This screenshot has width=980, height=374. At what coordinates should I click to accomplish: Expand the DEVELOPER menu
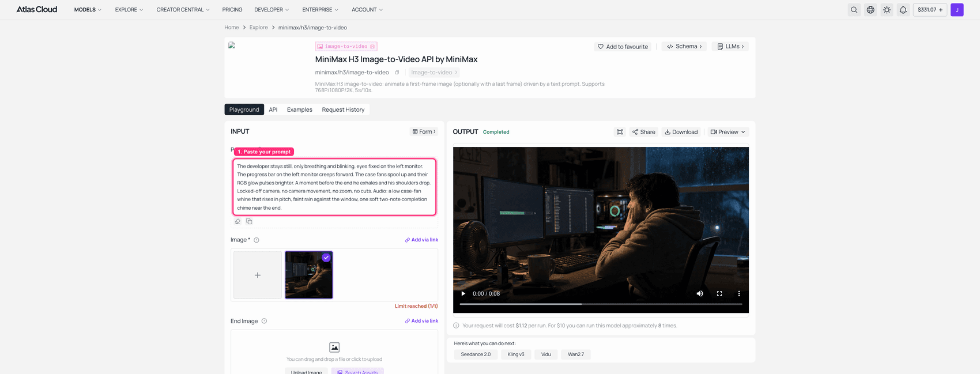pos(272,10)
